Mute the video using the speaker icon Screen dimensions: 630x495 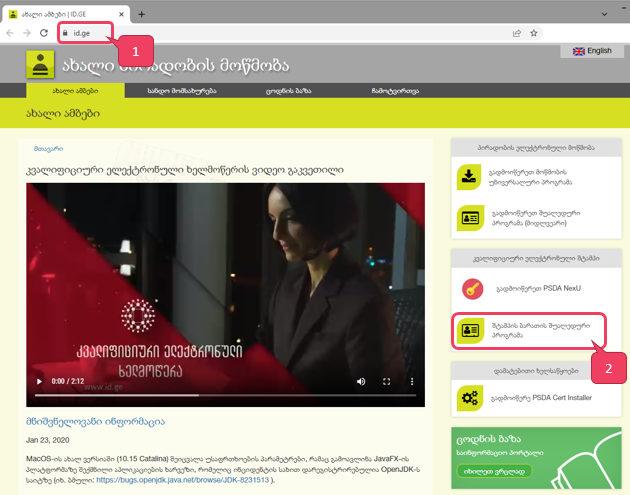pyautogui.click(x=364, y=381)
